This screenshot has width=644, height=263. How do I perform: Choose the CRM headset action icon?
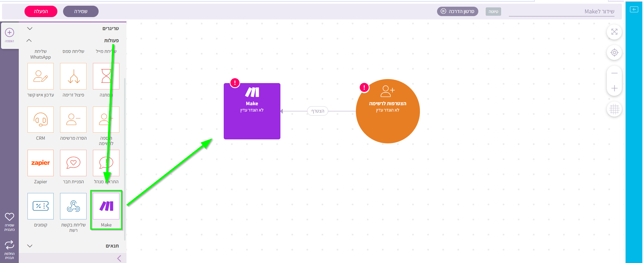click(x=41, y=120)
